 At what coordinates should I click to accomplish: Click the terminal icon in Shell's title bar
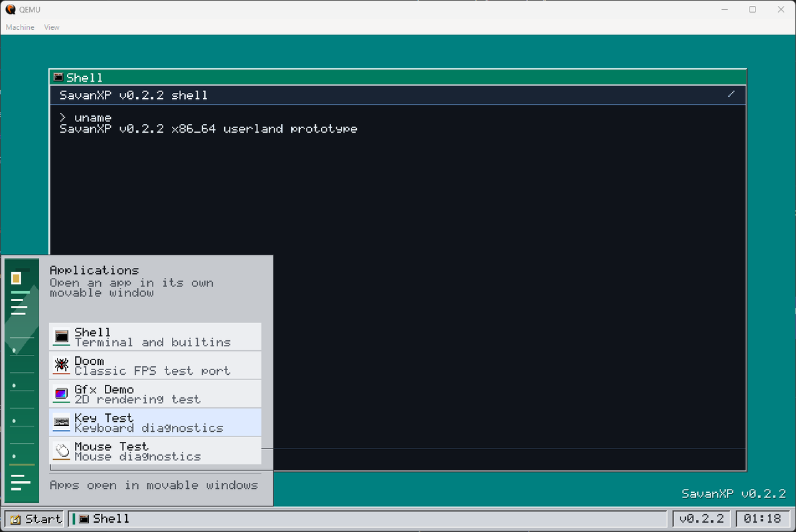tap(58, 78)
